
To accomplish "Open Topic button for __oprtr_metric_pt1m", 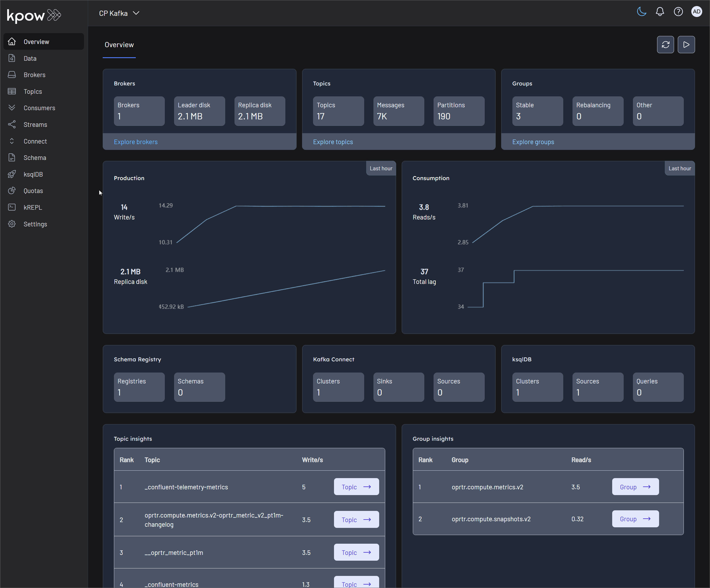I will [356, 552].
